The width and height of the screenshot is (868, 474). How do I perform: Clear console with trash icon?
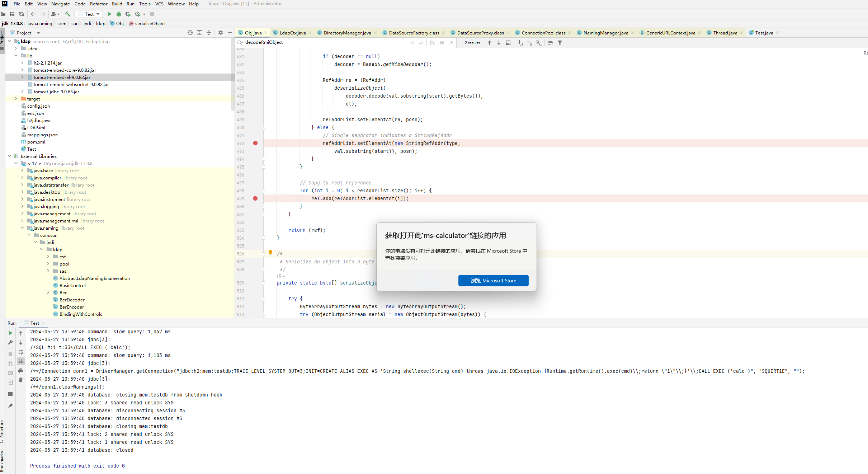(x=21, y=380)
